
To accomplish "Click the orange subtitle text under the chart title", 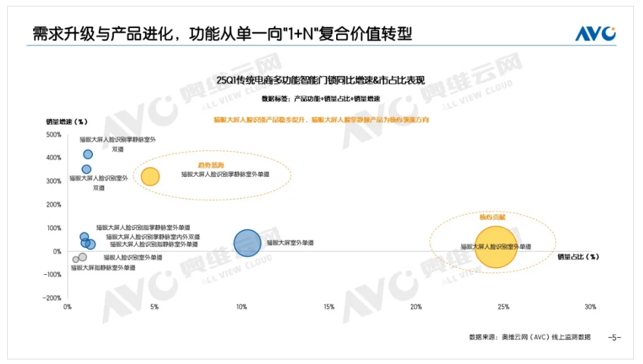I will point(321,120).
